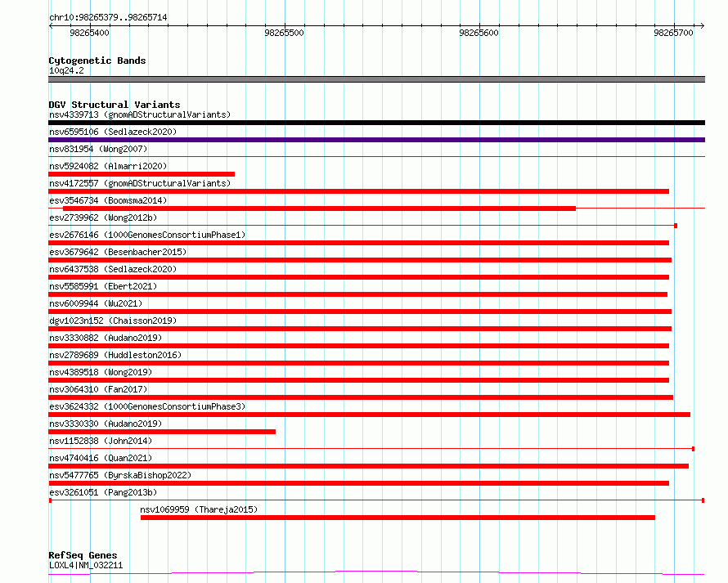The width and height of the screenshot is (728, 583).
Task: Click the red dgv1023n152 variant bar
Action: (360, 329)
